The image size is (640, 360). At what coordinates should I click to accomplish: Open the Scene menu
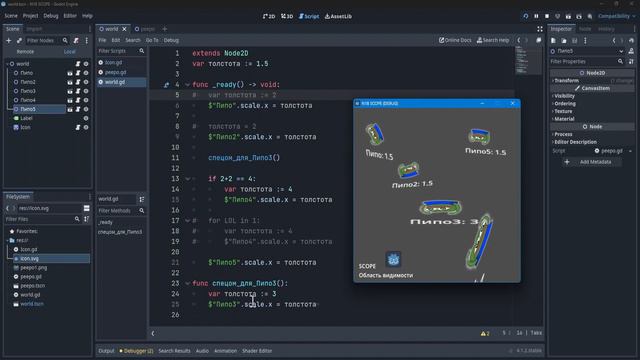coord(11,16)
